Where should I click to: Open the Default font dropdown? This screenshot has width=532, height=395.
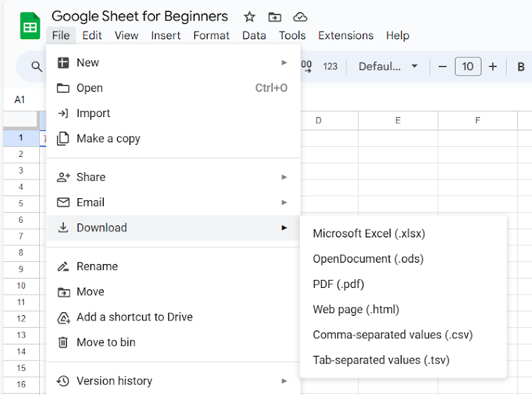tap(388, 66)
